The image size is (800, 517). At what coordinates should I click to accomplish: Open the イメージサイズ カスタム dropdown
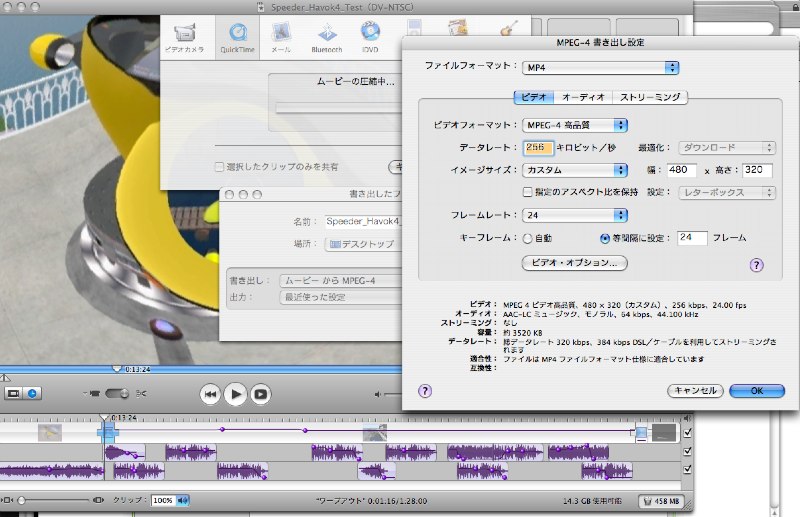(x=575, y=170)
